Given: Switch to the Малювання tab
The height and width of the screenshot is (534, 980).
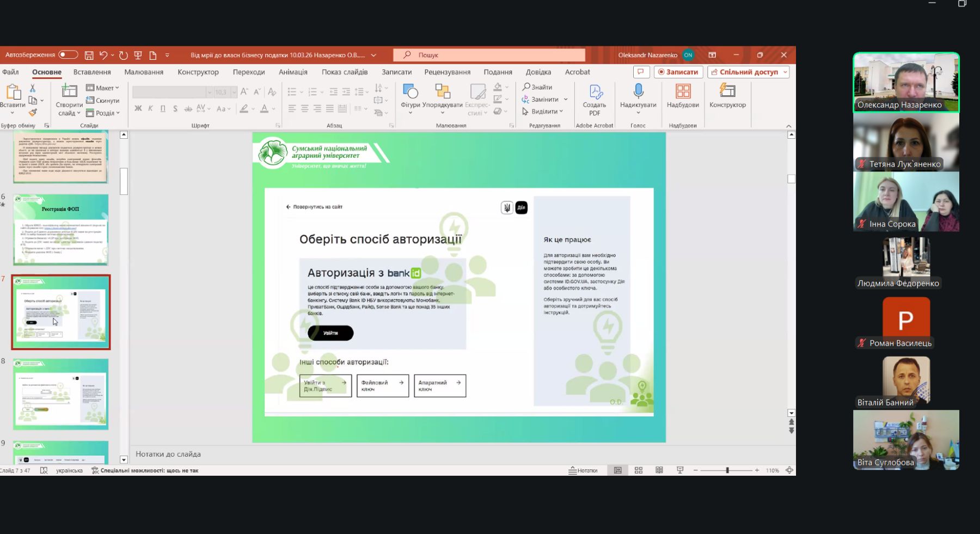Looking at the screenshot, I should [x=144, y=72].
